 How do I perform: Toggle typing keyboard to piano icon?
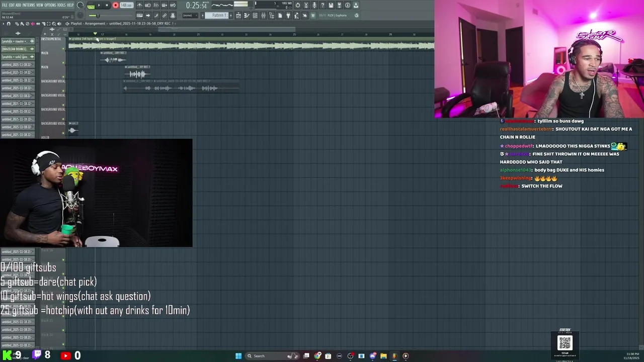pos(139,16)
